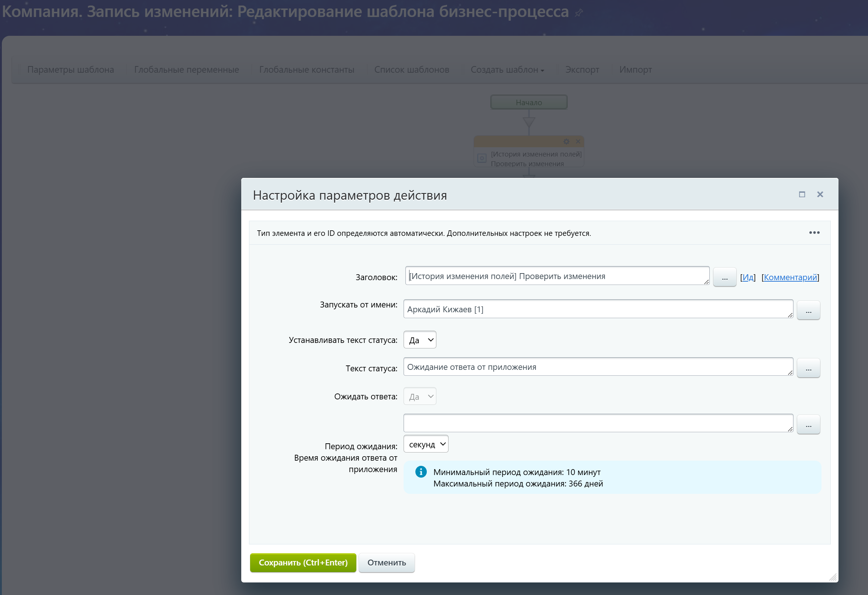The image size is (868, 595).
Task: Open the Список шаблонов menu item
Action: point(412,70)
